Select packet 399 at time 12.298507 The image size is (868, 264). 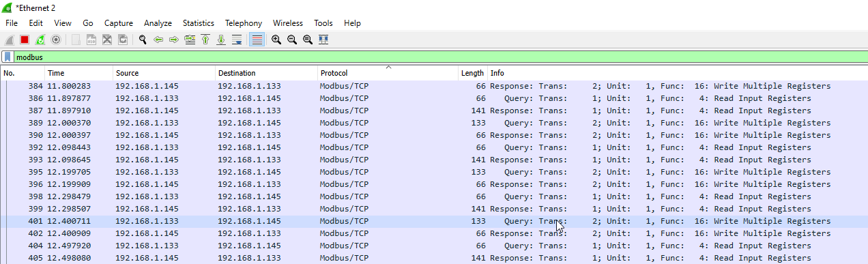434,209
